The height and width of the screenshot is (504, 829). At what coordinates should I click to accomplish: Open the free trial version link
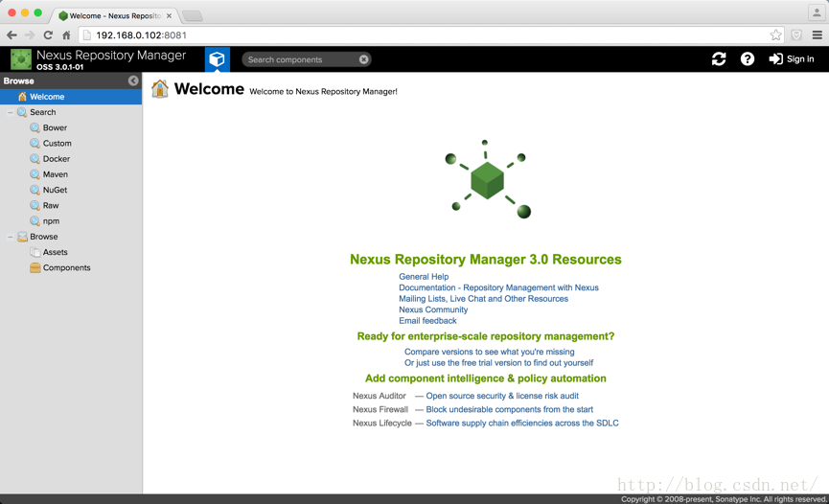498,363
